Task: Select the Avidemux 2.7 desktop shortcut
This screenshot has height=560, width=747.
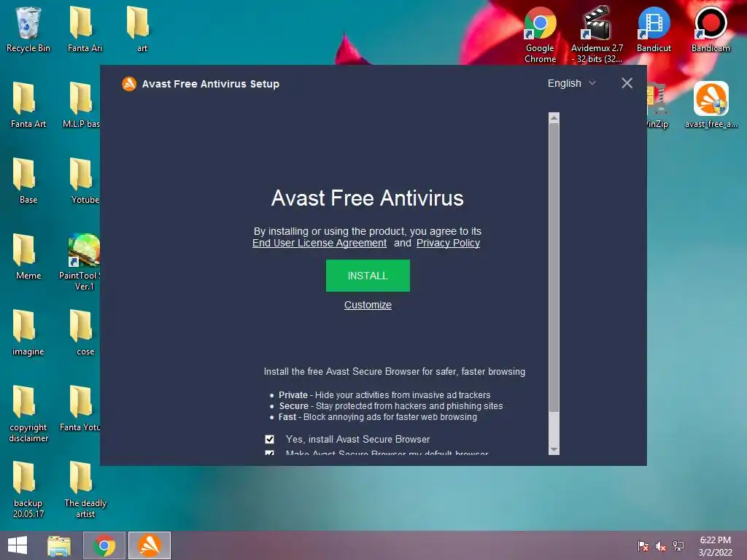Action: click(597, 35)
